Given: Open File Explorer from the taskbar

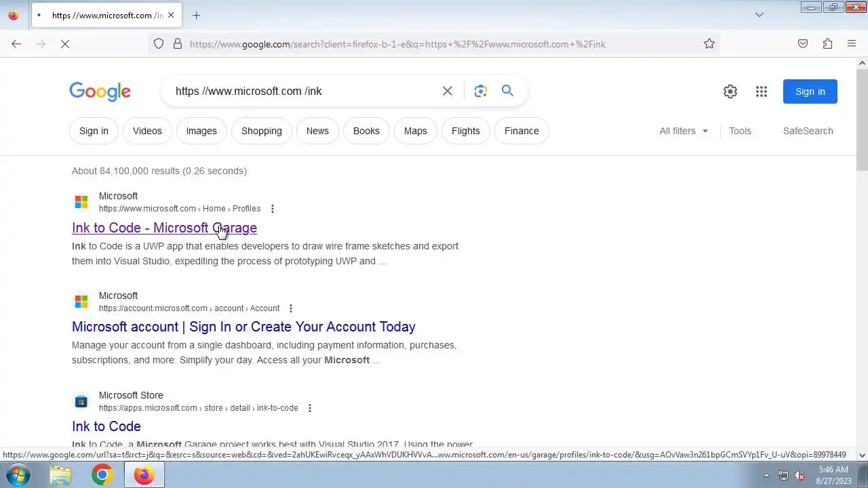Looking at the screenshot, I should [x=60, y=475].
